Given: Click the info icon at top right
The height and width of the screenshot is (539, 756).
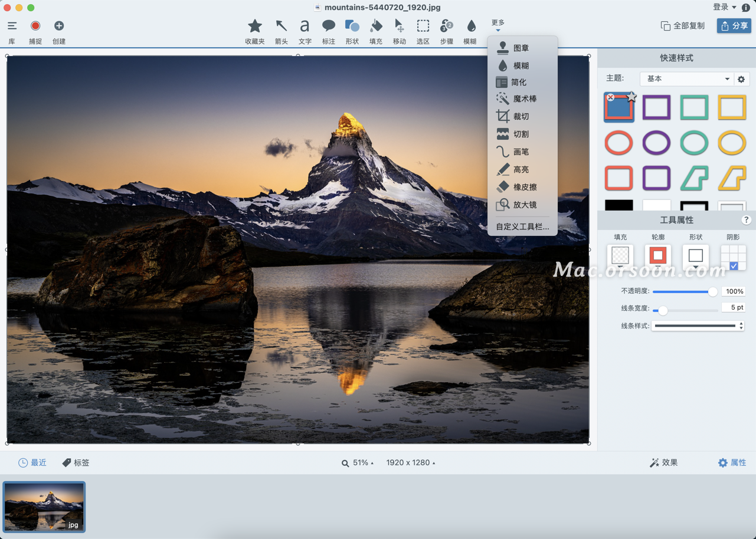Looking at the screenshot, I should click(x=746, y=8).
